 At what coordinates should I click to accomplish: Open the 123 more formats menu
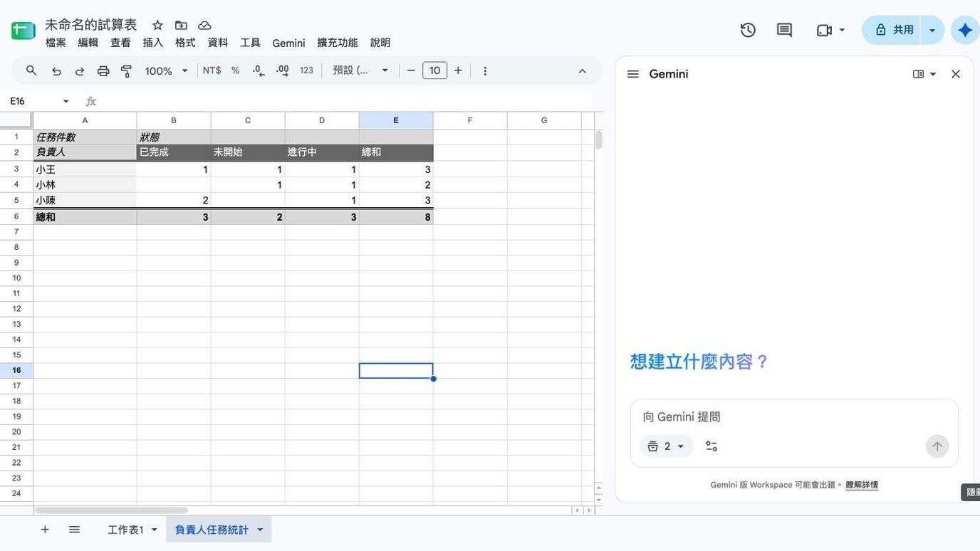tap(306, 70)
